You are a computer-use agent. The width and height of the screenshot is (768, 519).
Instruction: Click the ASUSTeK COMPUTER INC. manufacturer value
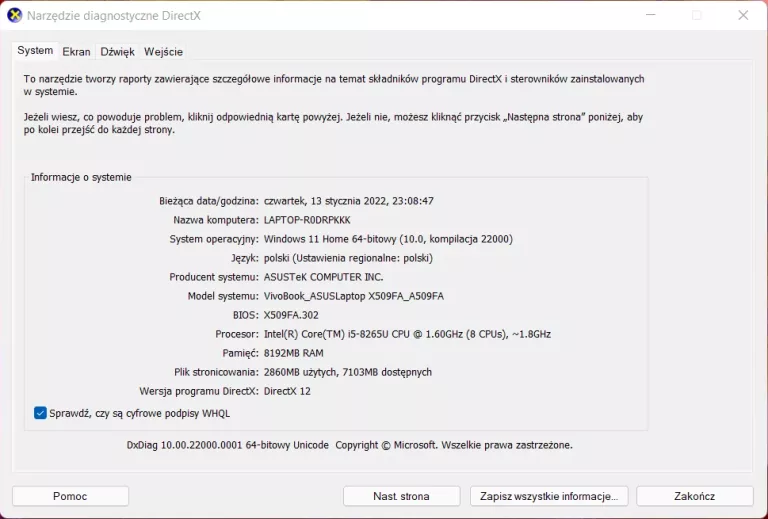click(323, 277)
